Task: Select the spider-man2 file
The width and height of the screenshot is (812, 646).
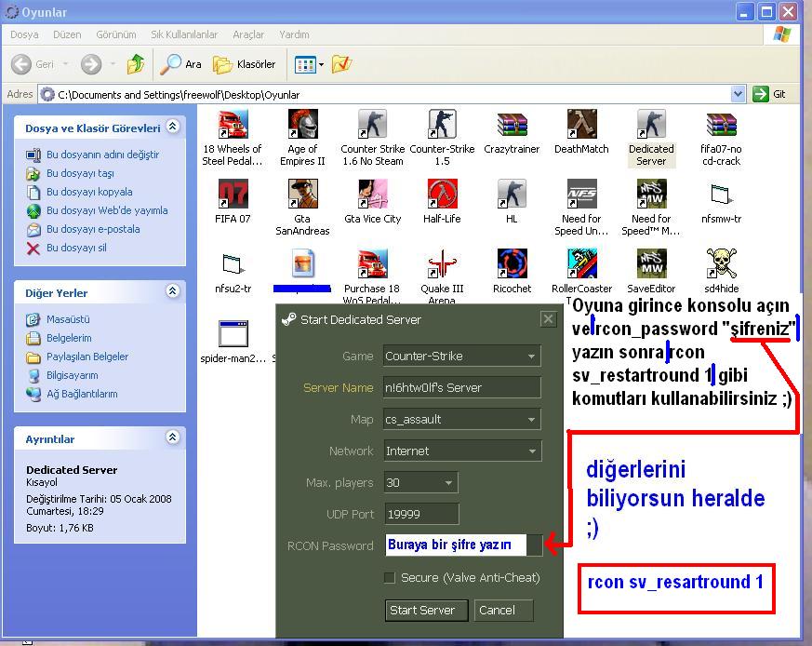Action: pos(233,341)
